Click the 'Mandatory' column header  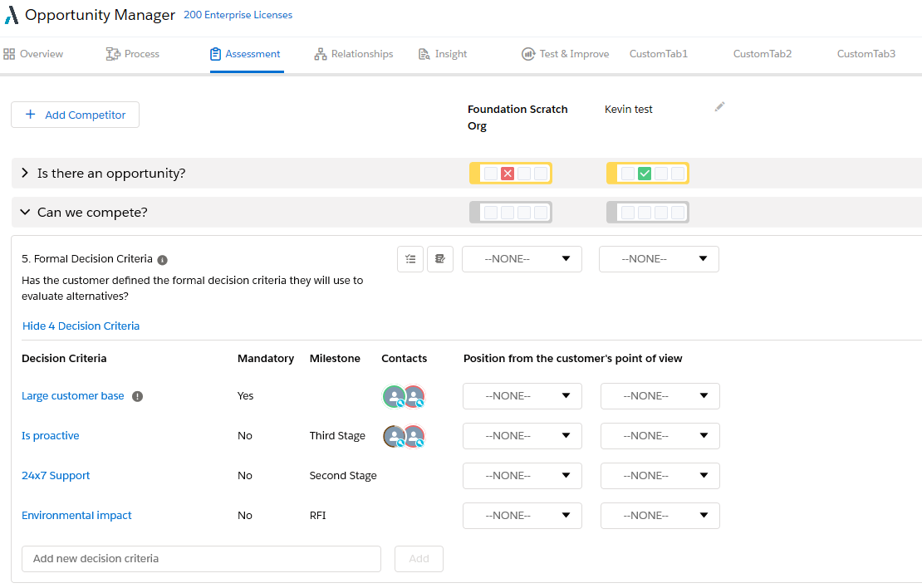point(266,359)
